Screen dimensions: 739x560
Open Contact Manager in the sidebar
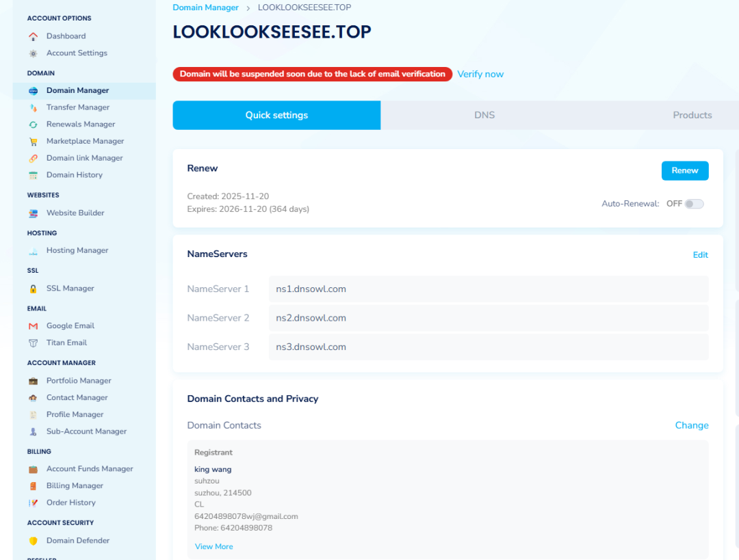click(77, 397)
